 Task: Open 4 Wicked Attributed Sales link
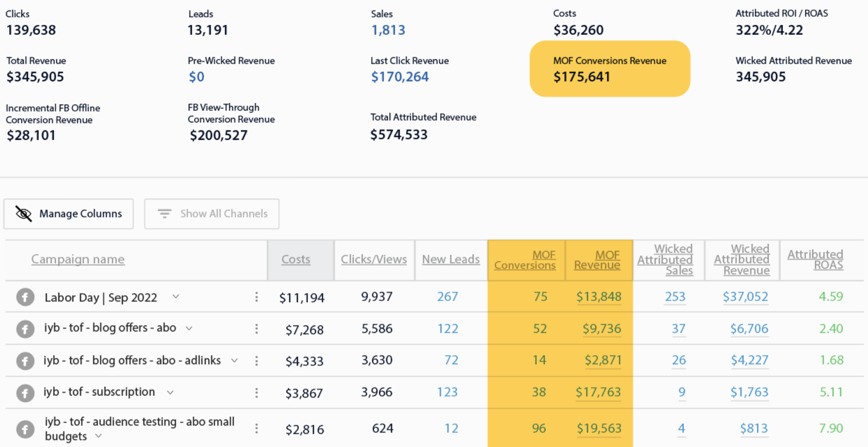682,429
